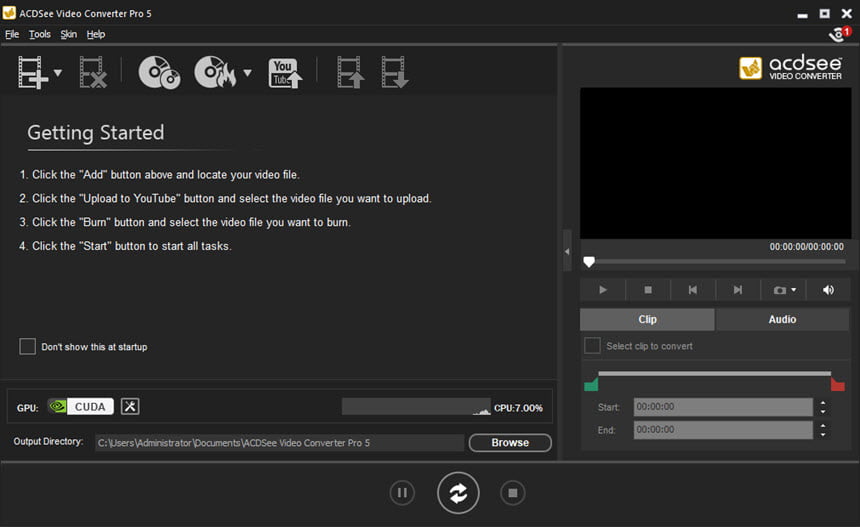
Task: Decrease the End time stepper
Action: (x=823, y=434)
